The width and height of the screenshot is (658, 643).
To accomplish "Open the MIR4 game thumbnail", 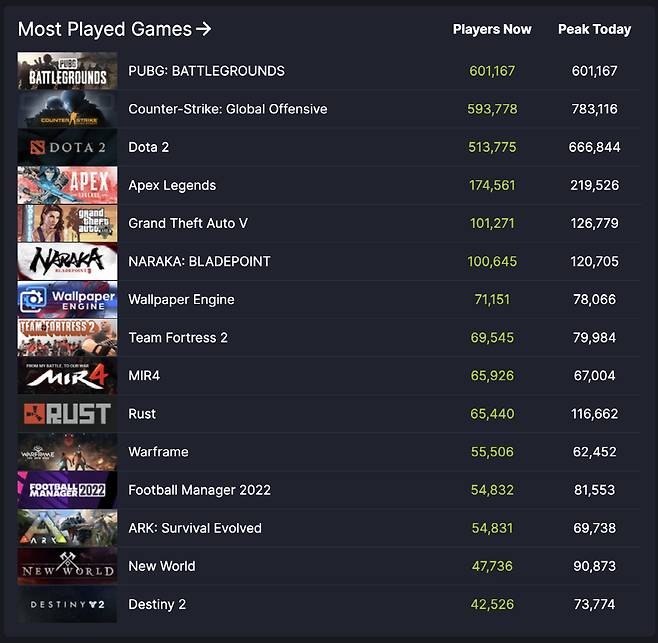I will 67,376.
